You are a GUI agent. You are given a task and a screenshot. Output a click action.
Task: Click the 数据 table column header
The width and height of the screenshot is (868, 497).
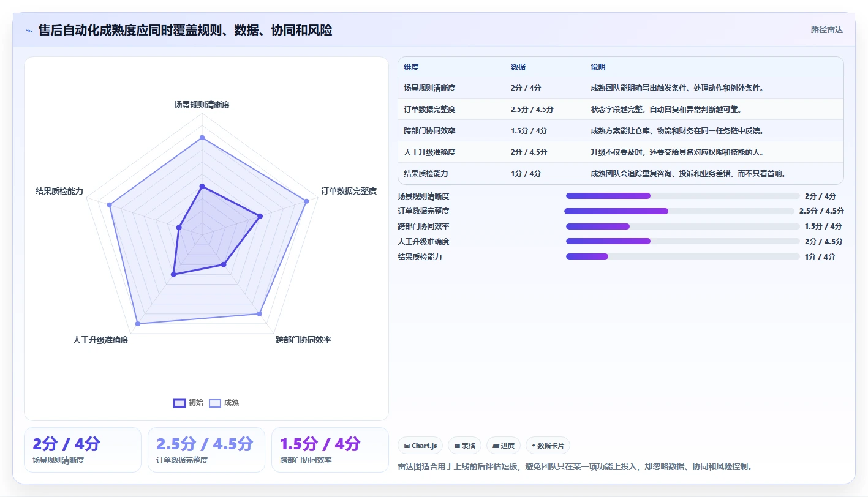coord(518,67)
